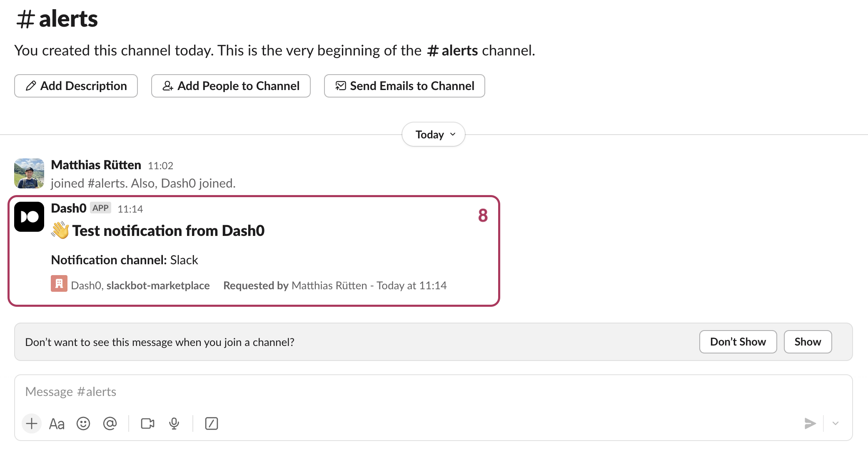Click Add People to Channel

coord(231,86)
